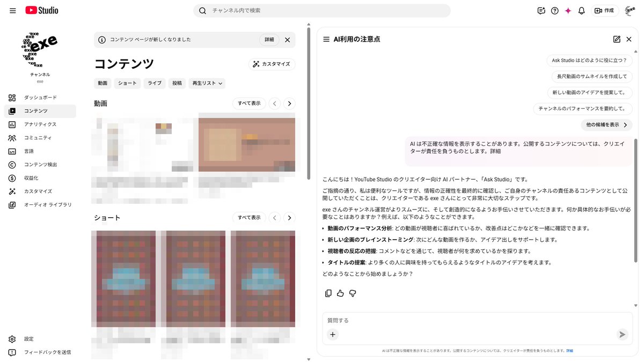Screen dimensions: 644x362
Task: Focus the チャンネル内で検索 search field
Action: [322, 11]
